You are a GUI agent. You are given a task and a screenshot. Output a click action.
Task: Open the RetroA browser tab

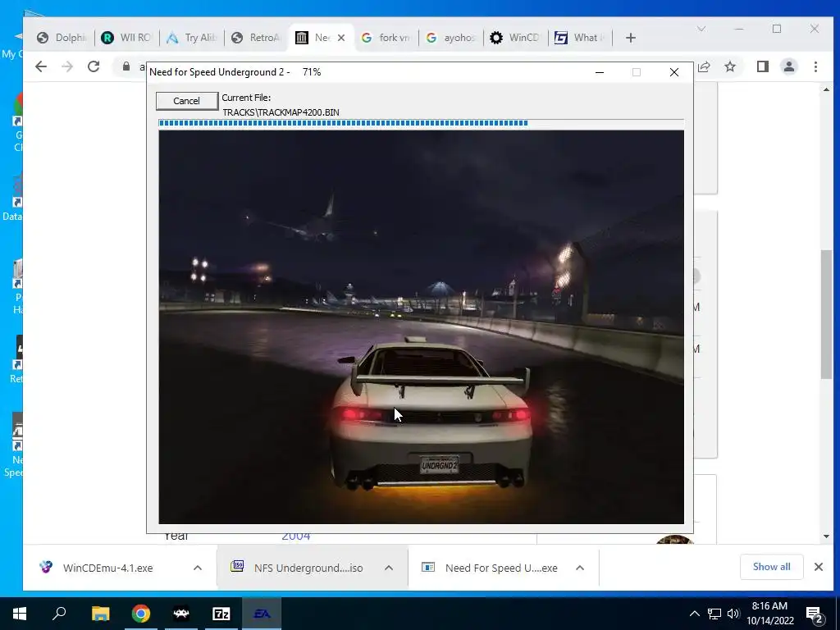pyautogui.click(x=257, y=38)
